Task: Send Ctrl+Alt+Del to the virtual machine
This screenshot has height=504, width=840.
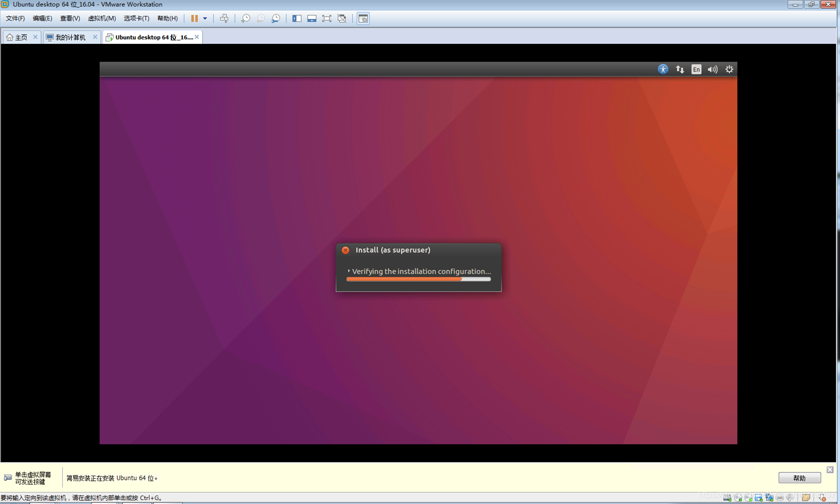Action: click(224, 18)
